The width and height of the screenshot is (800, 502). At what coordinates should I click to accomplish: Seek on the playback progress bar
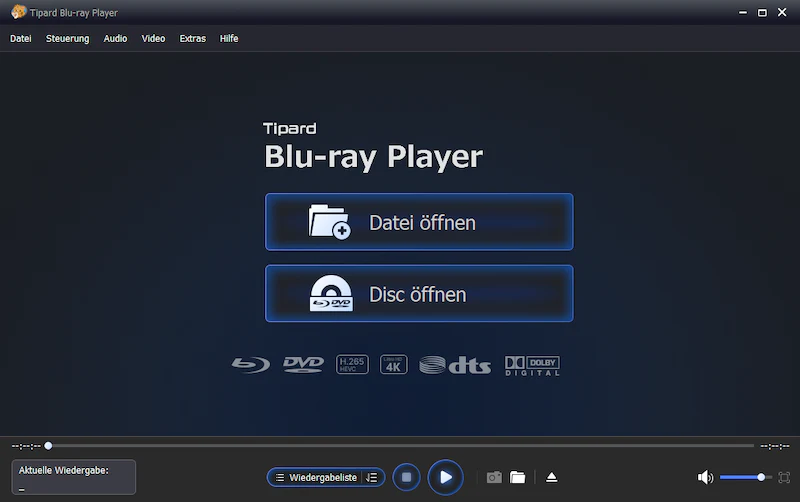point(401,446)
